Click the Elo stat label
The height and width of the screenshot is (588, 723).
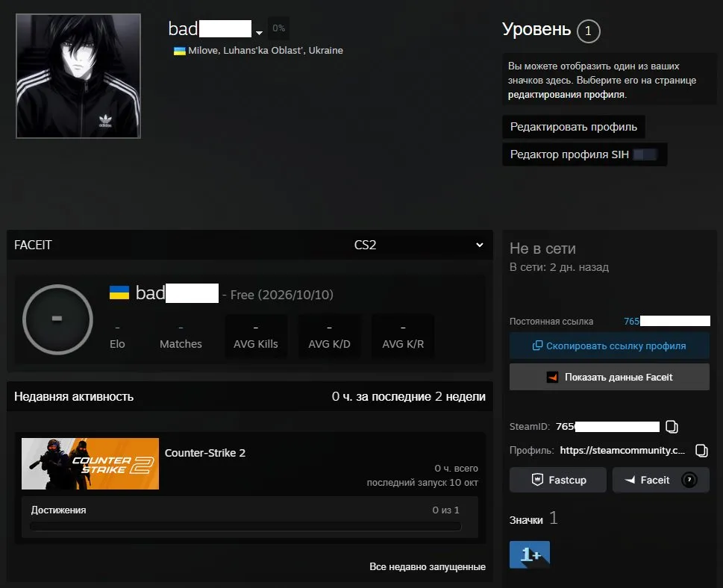(x=117, y=344)
